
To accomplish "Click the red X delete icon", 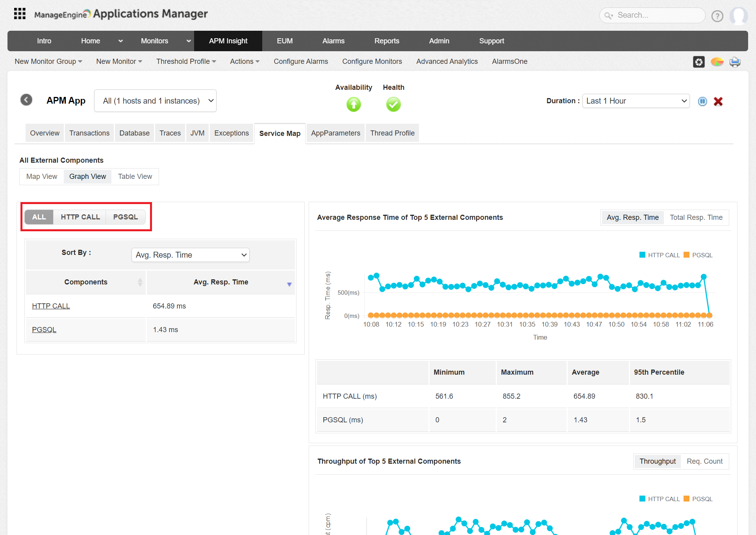I will pyautogui.click(x=718, y=102).
